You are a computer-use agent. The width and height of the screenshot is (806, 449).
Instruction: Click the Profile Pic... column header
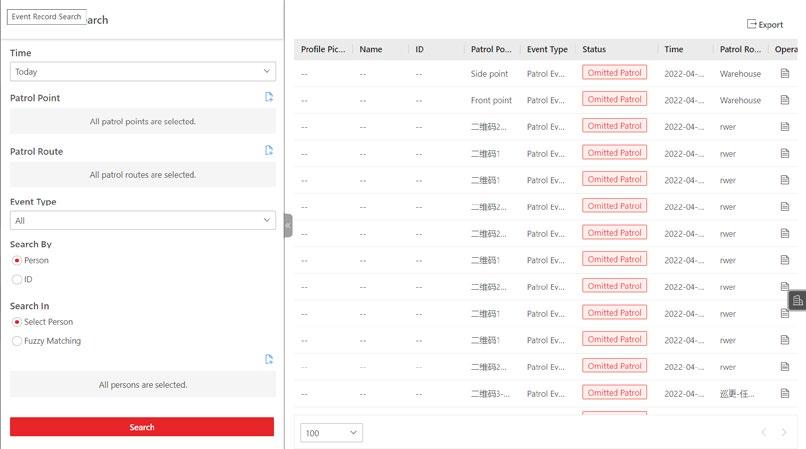(323, 49)
